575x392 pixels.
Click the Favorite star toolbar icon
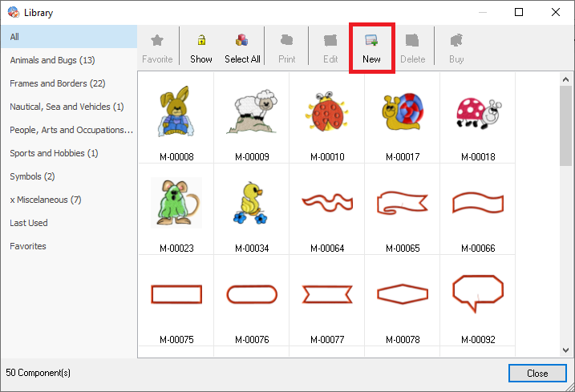click(157, 41)
